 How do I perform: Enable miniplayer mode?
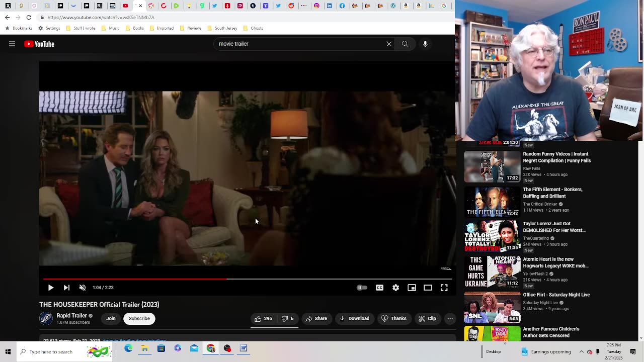(x=412, y=288)
